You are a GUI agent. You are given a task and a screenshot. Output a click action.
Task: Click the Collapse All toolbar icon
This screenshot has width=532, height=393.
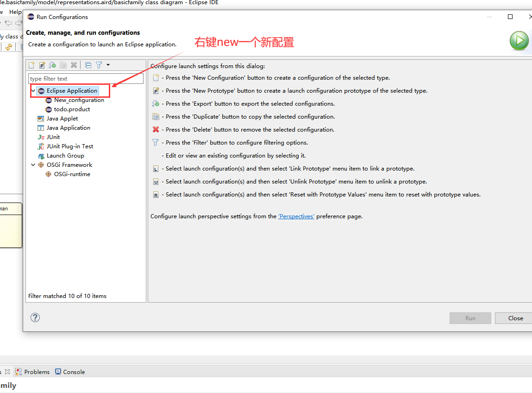tap(88, 65)
